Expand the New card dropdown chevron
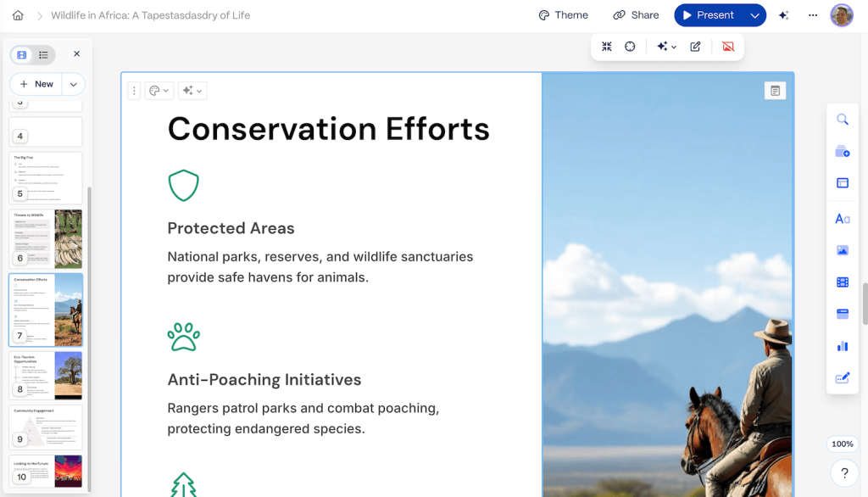This screenshot has height=497, width=868. point(73,84)
